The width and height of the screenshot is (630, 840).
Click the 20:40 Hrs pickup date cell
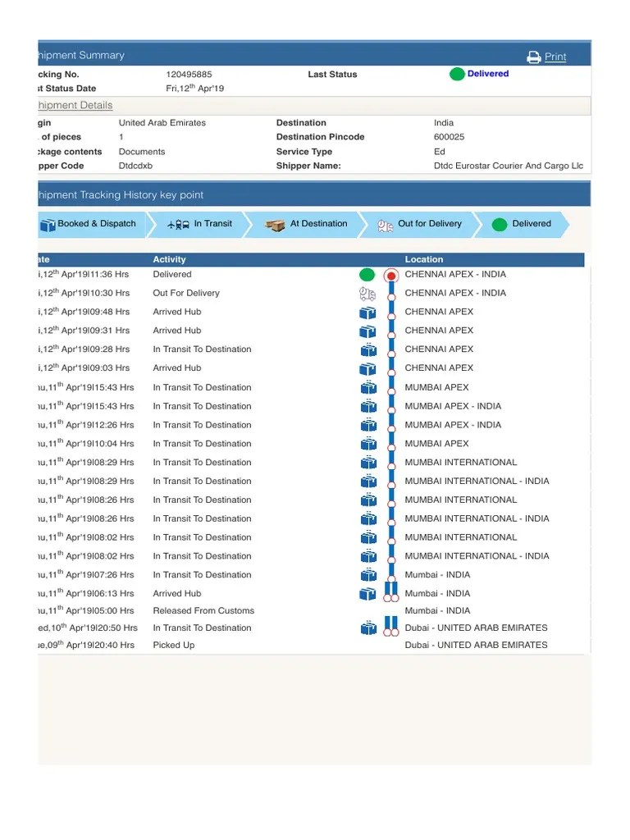pos(86,645)
